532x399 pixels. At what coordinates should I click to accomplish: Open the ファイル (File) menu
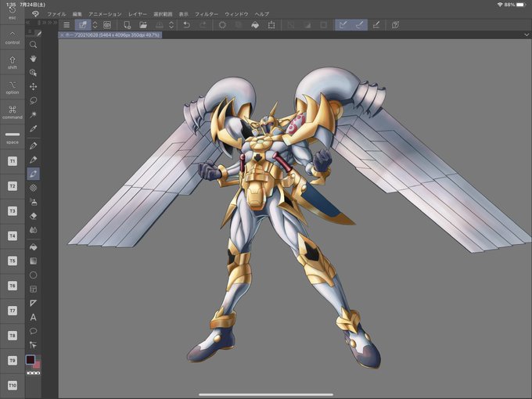(x=56, y=14)
